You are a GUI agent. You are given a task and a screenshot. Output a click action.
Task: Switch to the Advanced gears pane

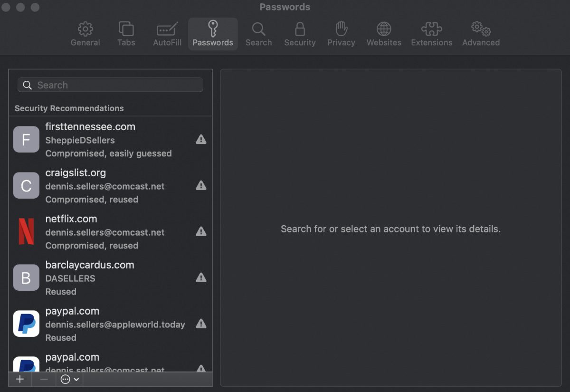[481, 34]
